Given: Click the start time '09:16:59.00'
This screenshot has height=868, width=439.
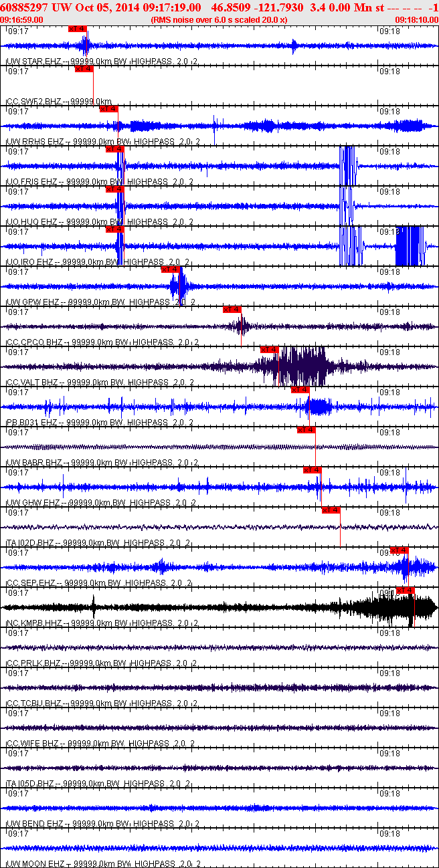Looking at the screenshot, I should pos(22,19).
